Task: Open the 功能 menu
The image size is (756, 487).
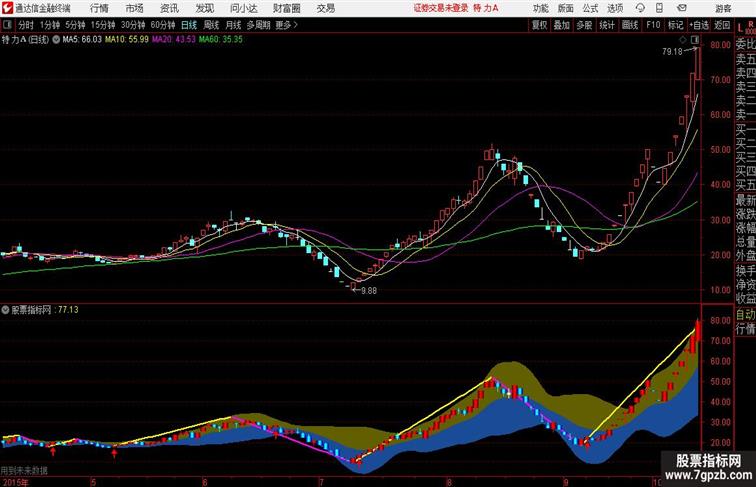Action: pyautogui.click(x=540, y=8)
